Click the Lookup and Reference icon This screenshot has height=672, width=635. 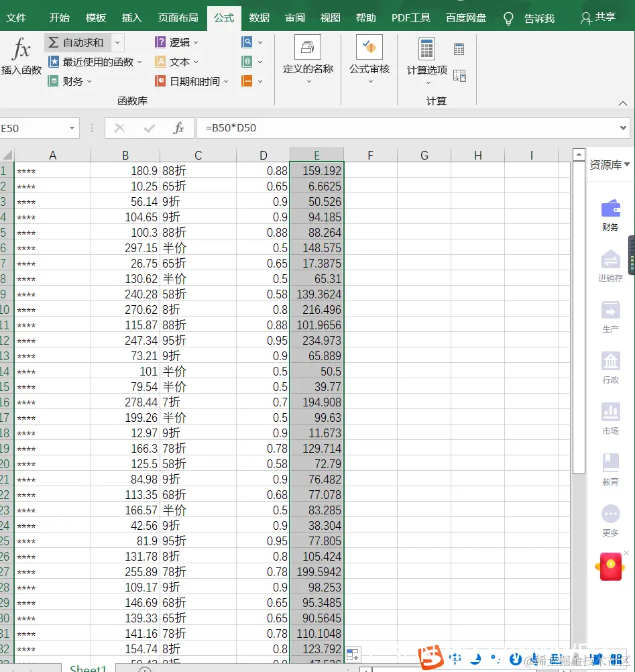247,42
